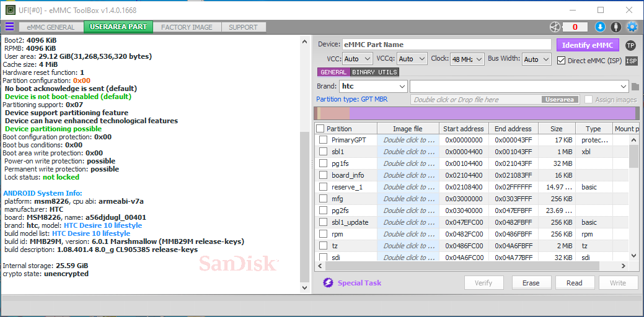Click the Read button
Image resolution: width=644 pixels, height=317 pixels.
574,283
